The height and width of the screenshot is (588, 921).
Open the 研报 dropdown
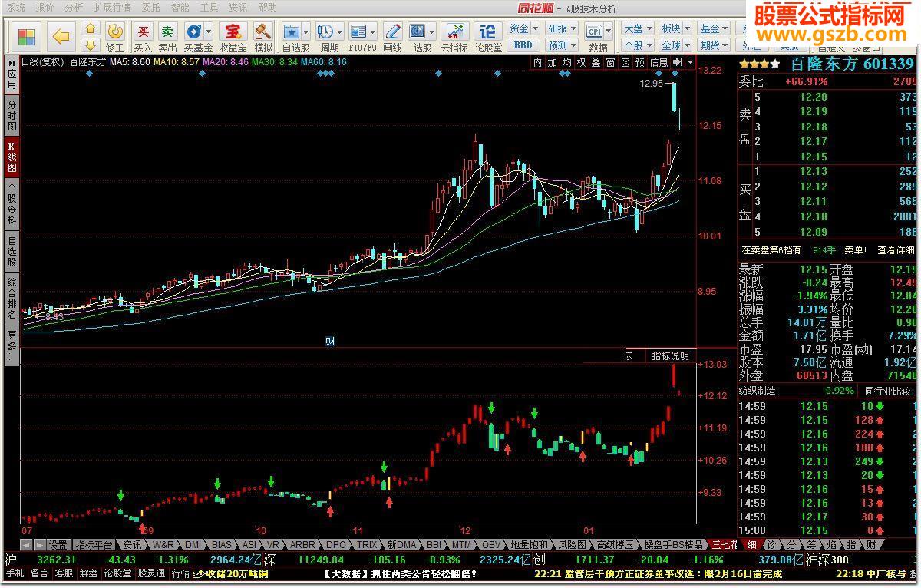(x=563, y=29)
